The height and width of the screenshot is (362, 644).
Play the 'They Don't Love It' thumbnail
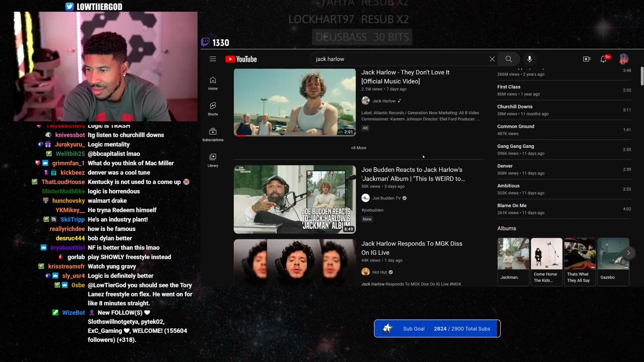[295, 102]
